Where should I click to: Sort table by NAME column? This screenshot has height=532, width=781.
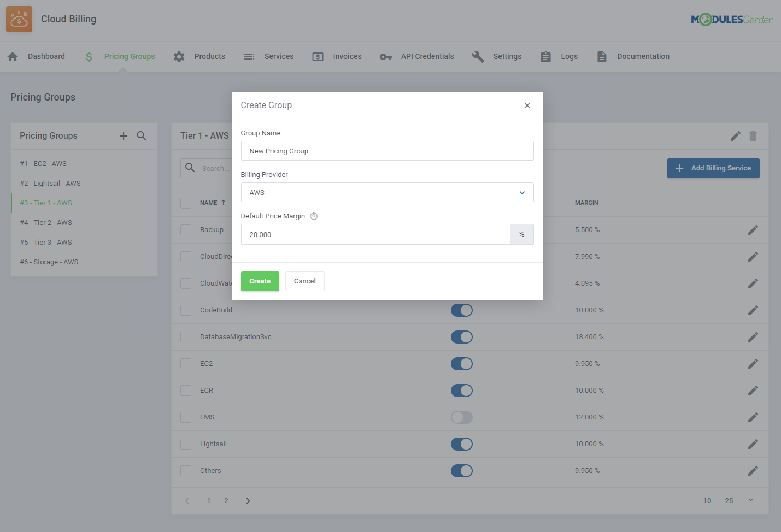[x=213, y=203]
